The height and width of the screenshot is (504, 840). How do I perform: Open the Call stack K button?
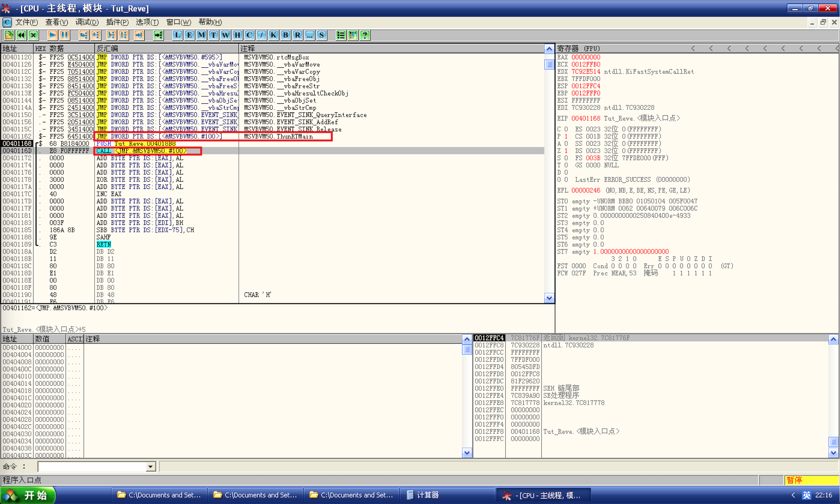tap(274, 35)
